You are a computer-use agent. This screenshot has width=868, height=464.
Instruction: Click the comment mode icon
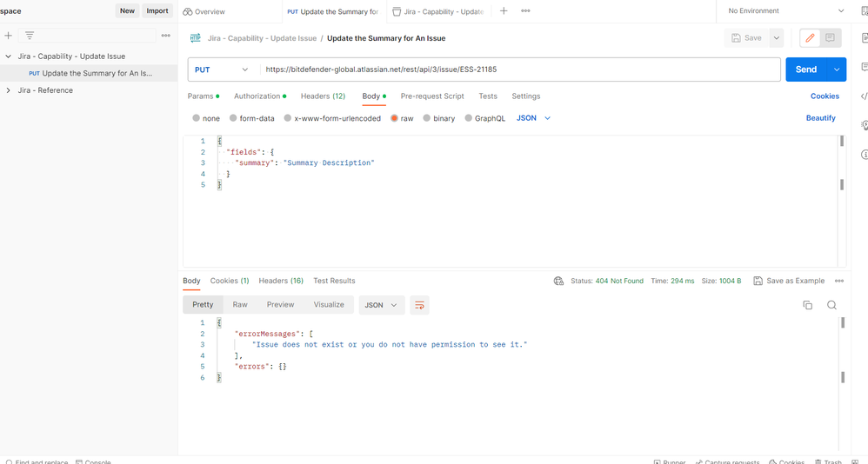click(x=830, y=37)
